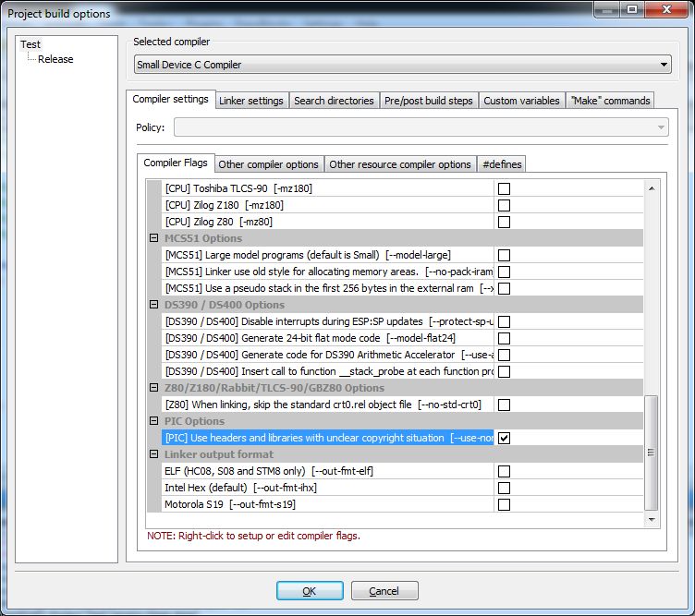Select the Test project tree node
Image resolution: width=695 pixels, height=616 pixels.
pos(30,44)
